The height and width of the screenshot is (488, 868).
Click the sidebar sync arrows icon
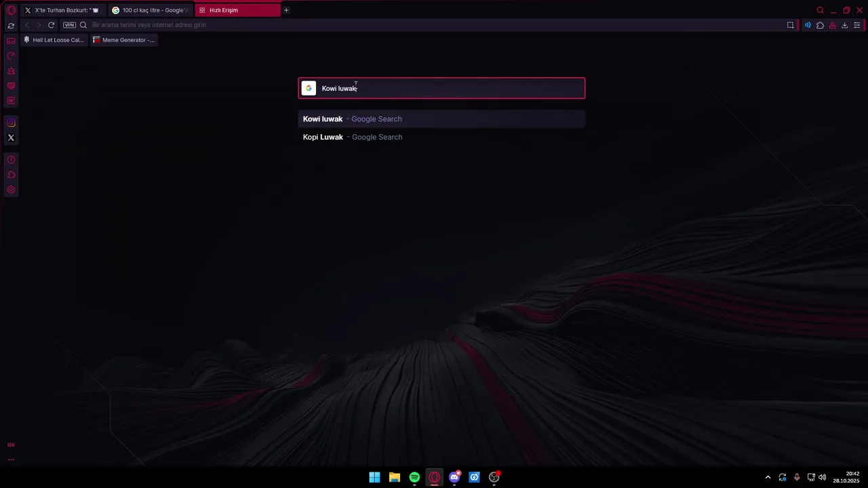pos(11,26)
